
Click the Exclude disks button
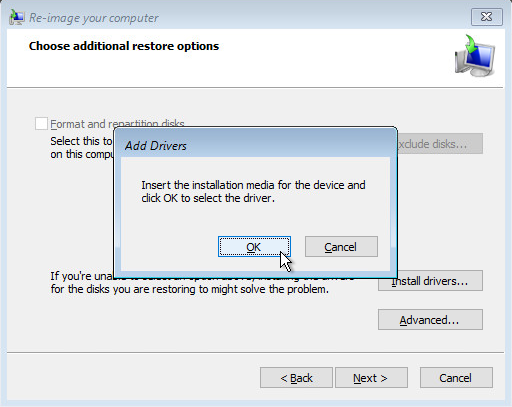(440, 144)
